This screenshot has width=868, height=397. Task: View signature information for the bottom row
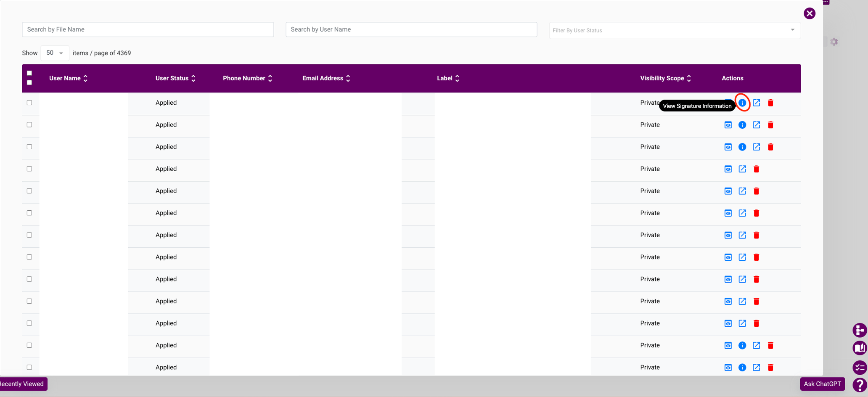(x=743, y=367)
